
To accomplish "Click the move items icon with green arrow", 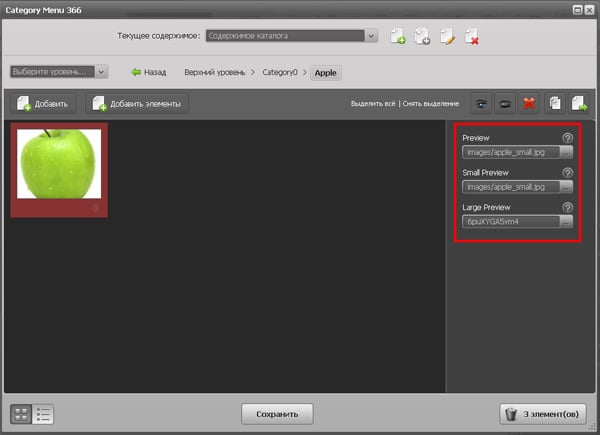I will pyautogui.click(x=579, y=103).
